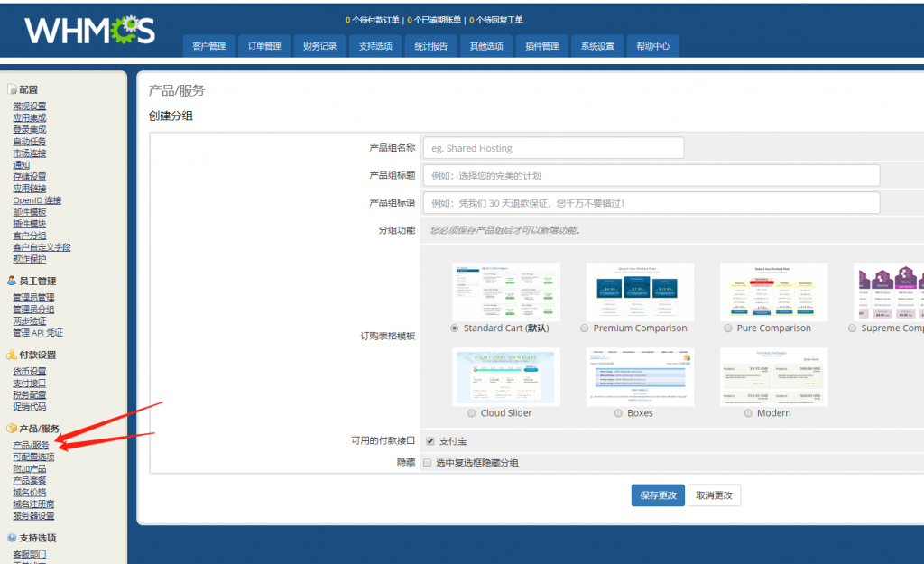Select the Modern radio button
The height and width of the screenshot is (564, 924).
coord(748,413)
